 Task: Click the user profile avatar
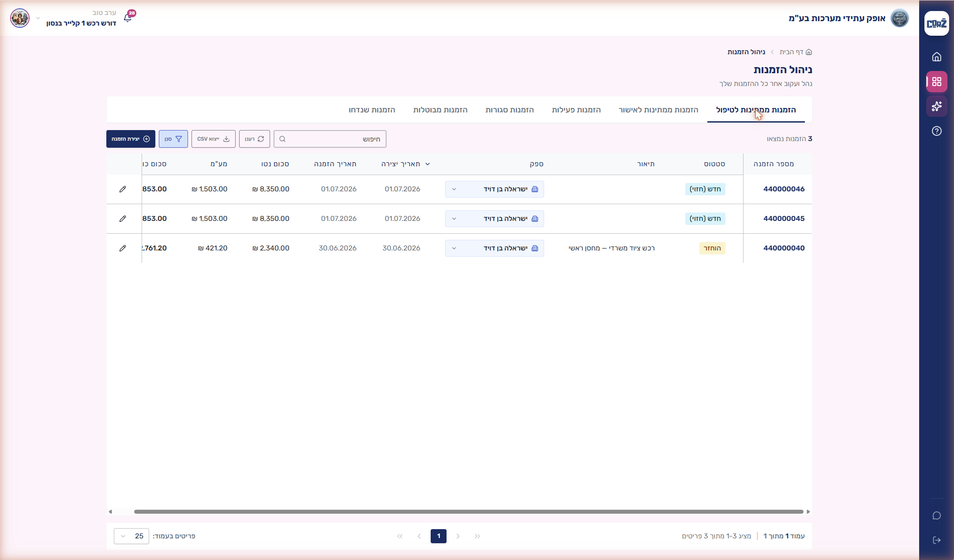click(20, 18)
